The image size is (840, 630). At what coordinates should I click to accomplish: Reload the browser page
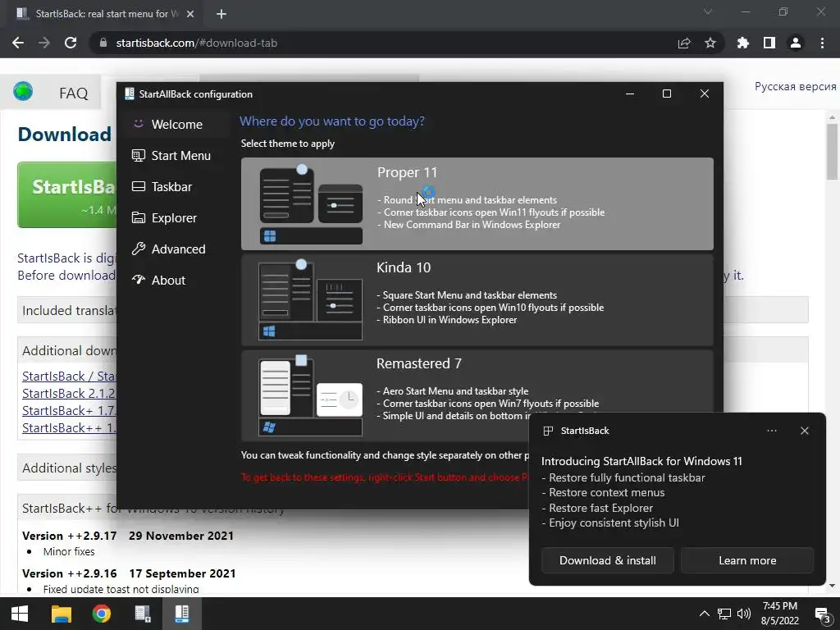click(x=71, y=43)
